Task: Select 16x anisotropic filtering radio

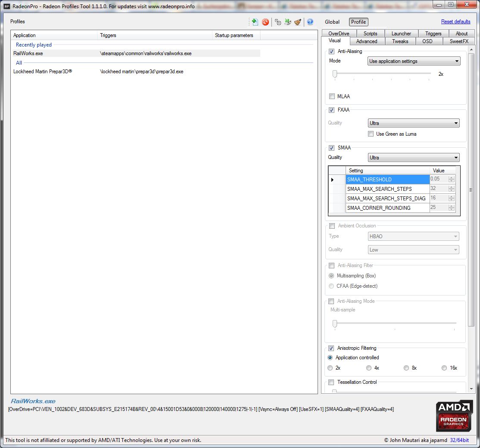Action: pyautogui.click(x=444, y=368)
